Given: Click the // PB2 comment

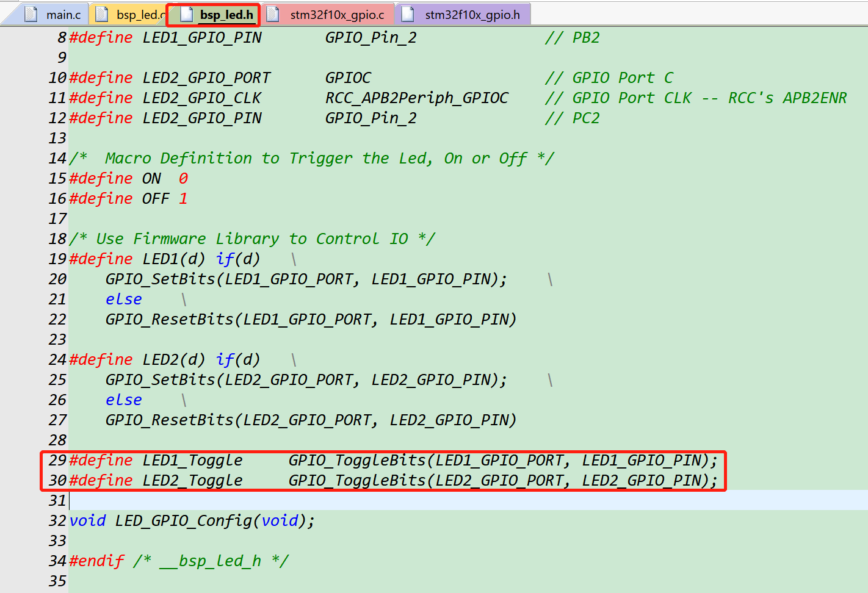Looking at the screenshot, I should [x=573, y=37].
